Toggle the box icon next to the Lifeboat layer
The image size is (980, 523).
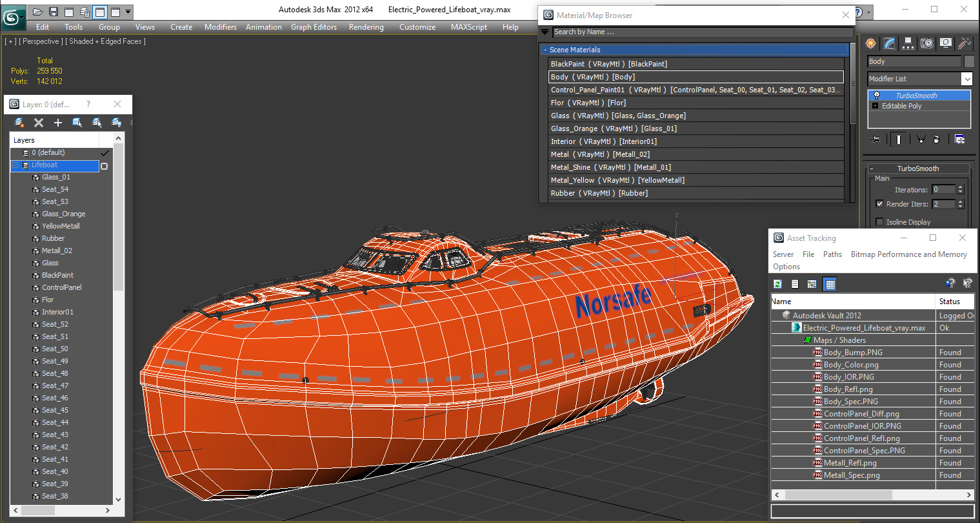(x=105, y=166)
